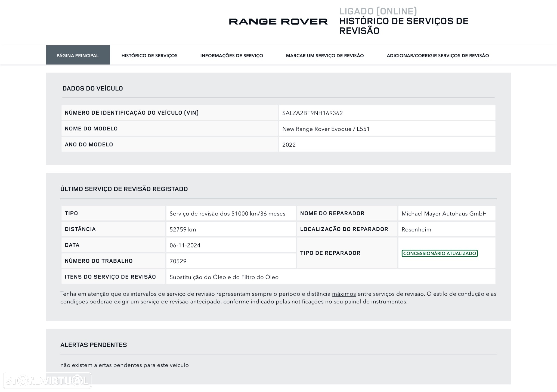This screenshot has height=392, width=557.
Task: Click service type 51000 km/36 meses value
Action: click(x=227, y=214)
